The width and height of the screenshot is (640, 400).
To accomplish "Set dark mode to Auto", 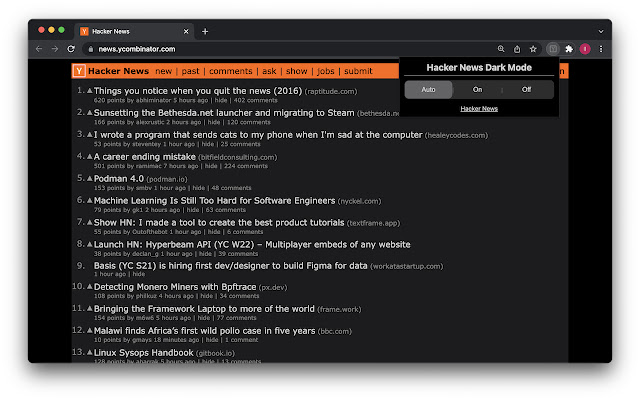I will tap(428, 89).
